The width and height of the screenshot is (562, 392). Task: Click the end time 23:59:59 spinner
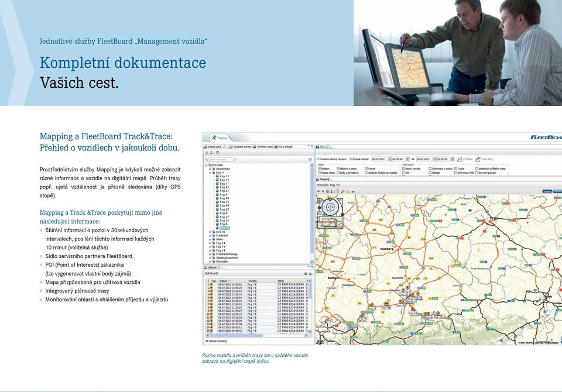tap(453, 159)
